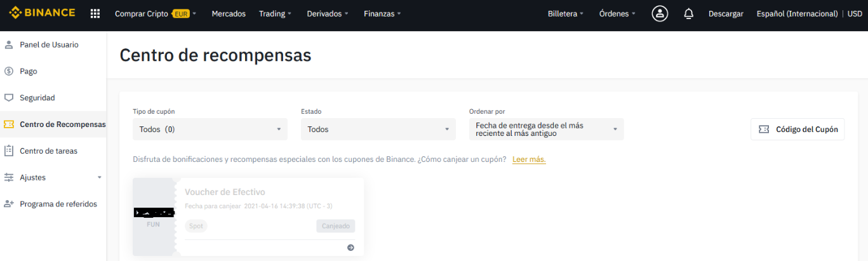Click the Voucher de Efectivo title
Image resolution: width=868 pixels, height=261 pixels.
pyautogui.click(x=225, y=192)
